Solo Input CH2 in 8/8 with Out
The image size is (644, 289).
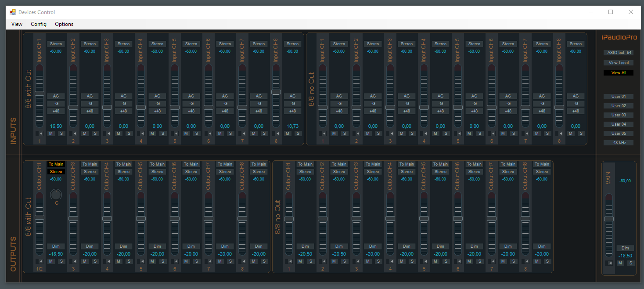[95, 134]
